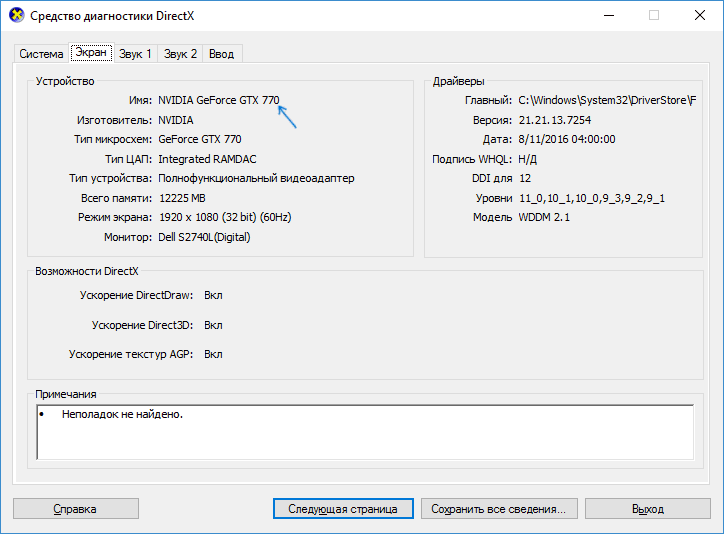Image resolution: width=724 pixels, height=534 pixels.
Task: Click the Изготовитель value NVIDIA
Action: pyautogui.click(x=175, y=120)
